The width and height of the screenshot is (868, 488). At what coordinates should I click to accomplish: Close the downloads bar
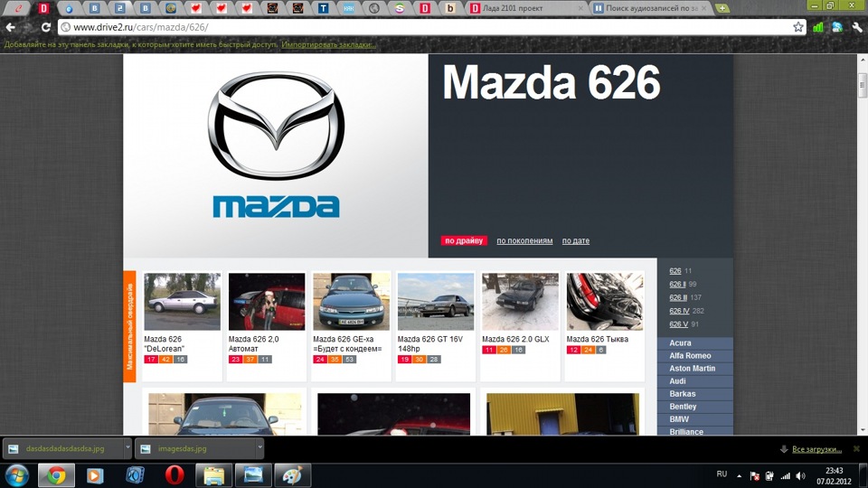coord(856,449)
